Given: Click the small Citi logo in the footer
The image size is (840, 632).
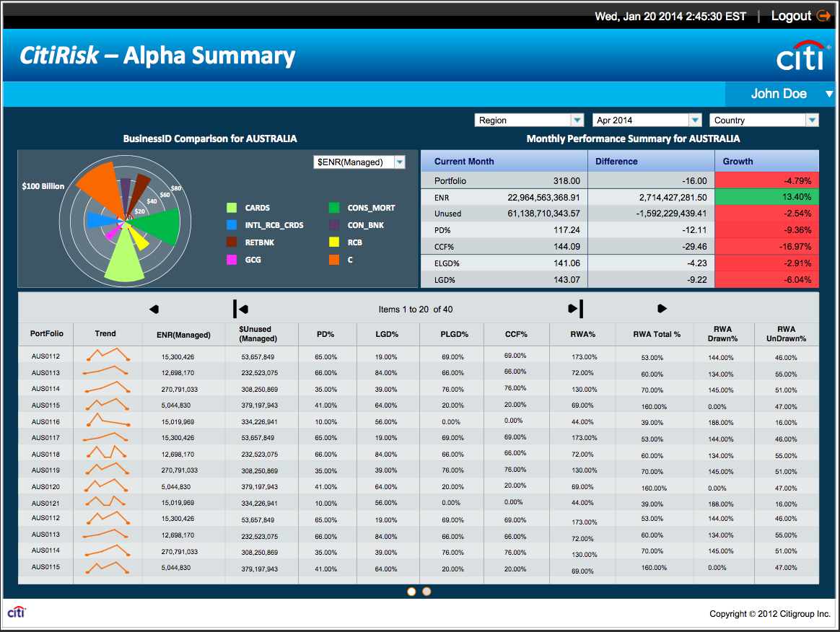Looking at the screenshot, I should point(16,613).
